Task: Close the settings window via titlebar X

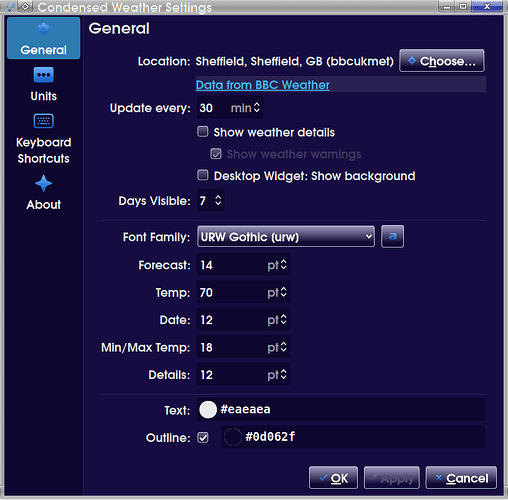Action: 487,7
